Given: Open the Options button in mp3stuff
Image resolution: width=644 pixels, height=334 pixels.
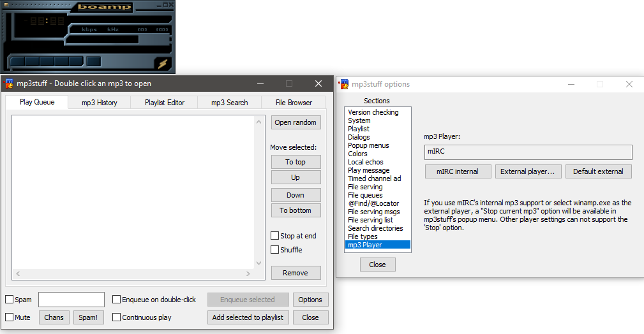Looking at the screenshot, I should click(310, 300).
